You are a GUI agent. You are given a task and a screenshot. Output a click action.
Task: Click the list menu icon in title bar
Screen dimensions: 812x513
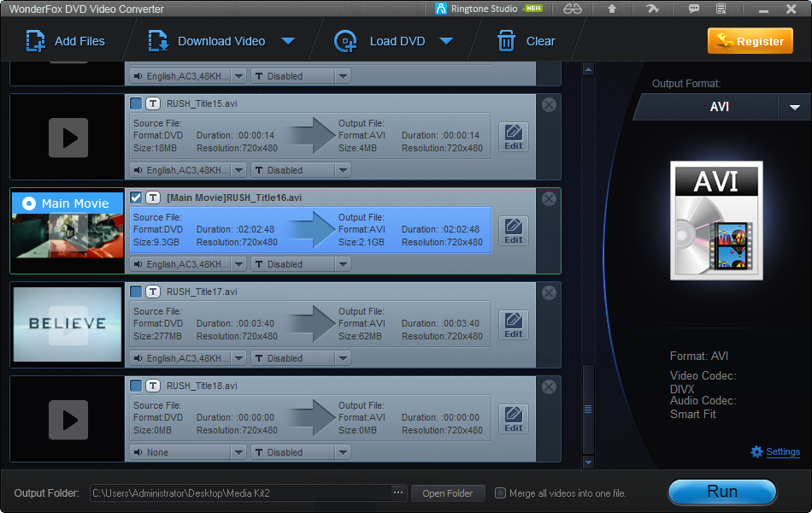721,9
